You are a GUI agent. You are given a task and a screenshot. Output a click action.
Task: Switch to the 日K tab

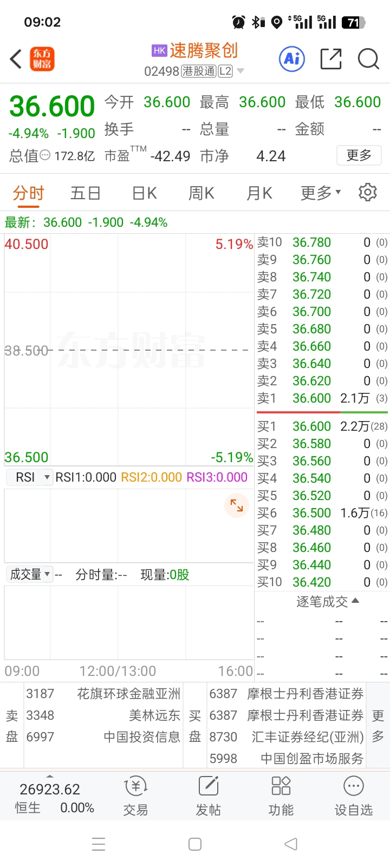tap(144, 193)
